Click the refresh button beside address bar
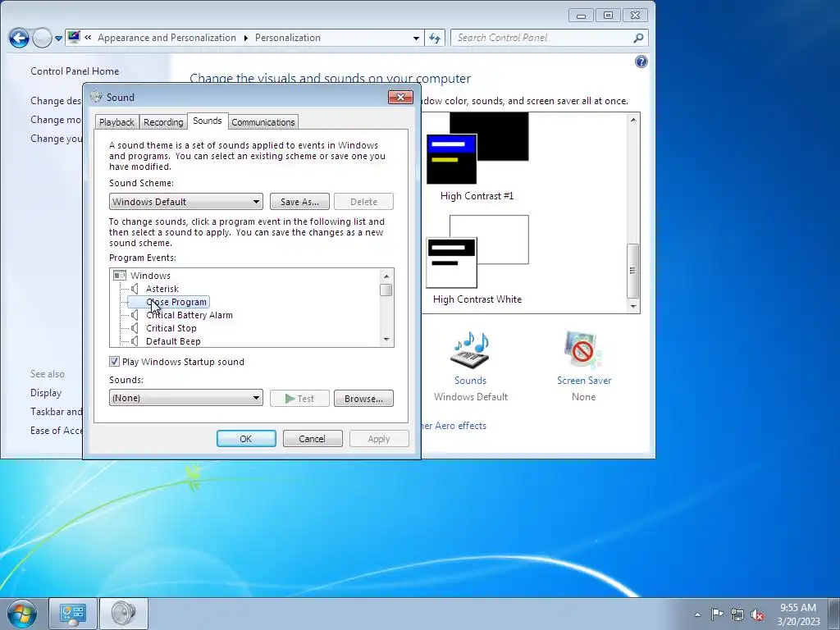Viewport: 840px width, 630px height. [x=435, y=38]
